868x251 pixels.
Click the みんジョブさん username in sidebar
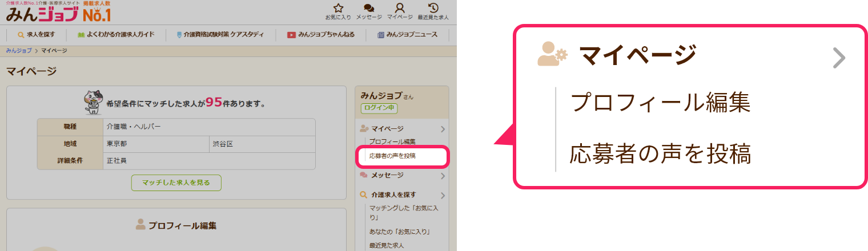pos(387,95)
